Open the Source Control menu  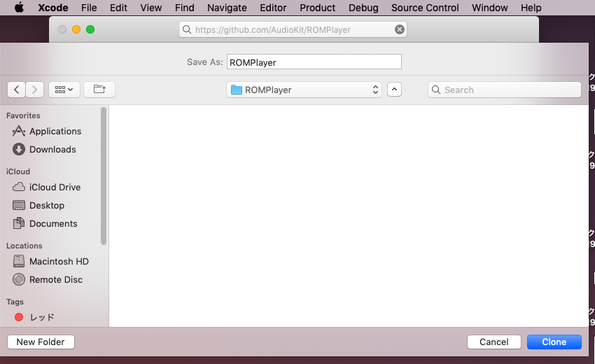point(425,8)
